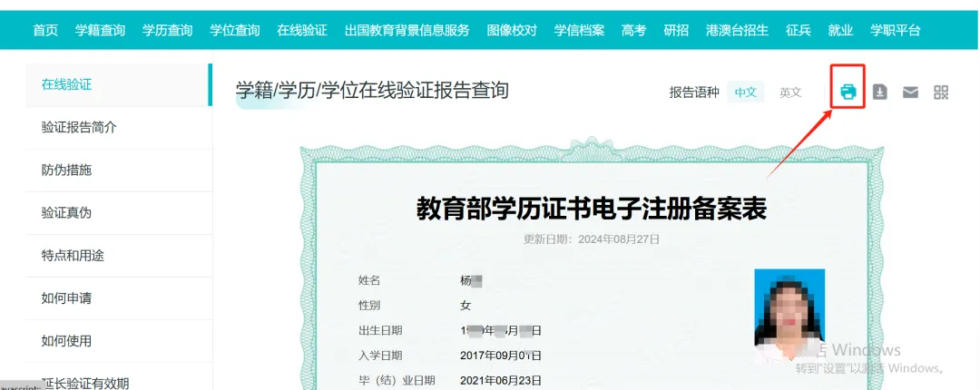Screen dimensions: 980x390
Task: Open 学籍查询 in the navigation bar
Action: [x=100, y=30]
